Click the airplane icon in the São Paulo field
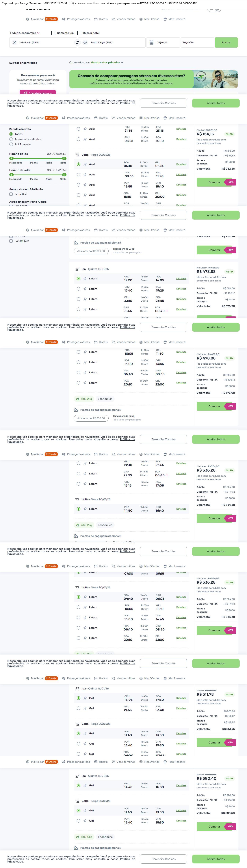Viewport: 247px width, 868px height. (x=14, y=42)
